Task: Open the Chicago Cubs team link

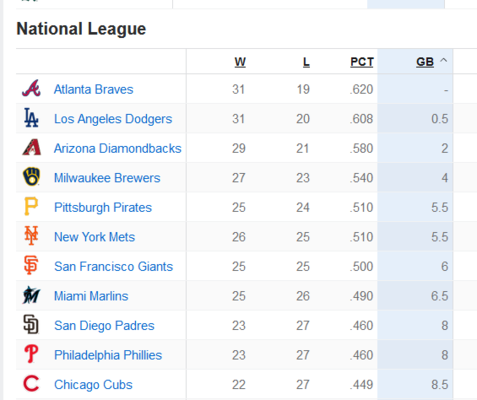Action: tap(93, 385)
